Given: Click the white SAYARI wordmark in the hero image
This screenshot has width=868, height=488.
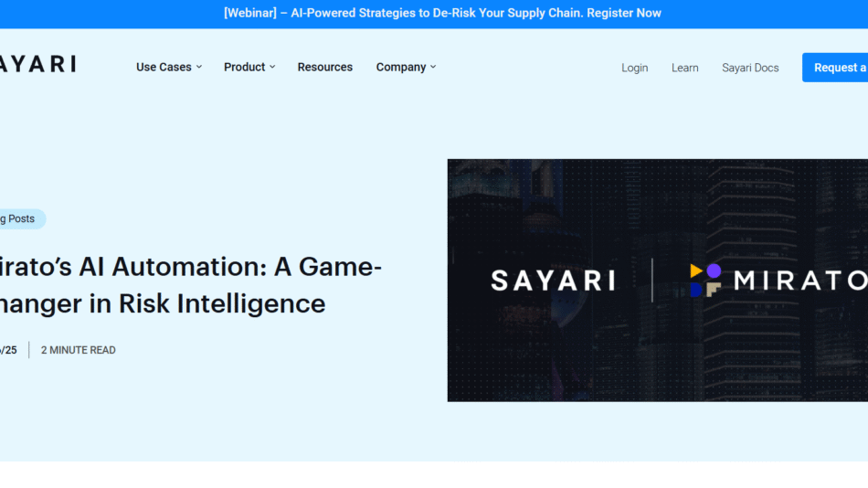Looking at the screenshot, I should (553, 281).
